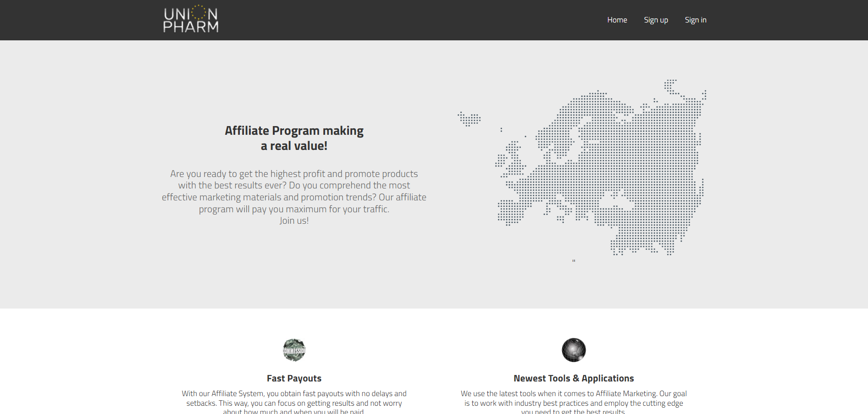Click the Newest Tools & Applications heading

[x=574, y=378]
